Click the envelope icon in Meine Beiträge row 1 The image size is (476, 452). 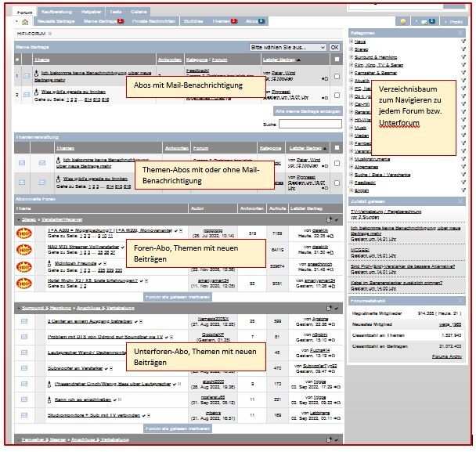tap(27, 76)
